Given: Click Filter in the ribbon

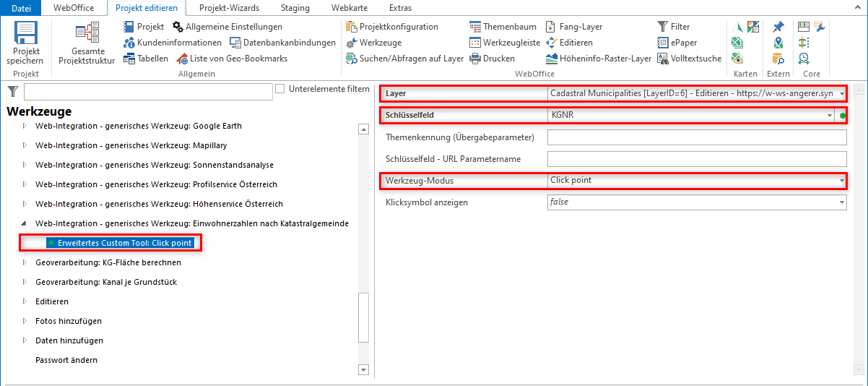Looking at the screenshot, I should coord(674,27).
